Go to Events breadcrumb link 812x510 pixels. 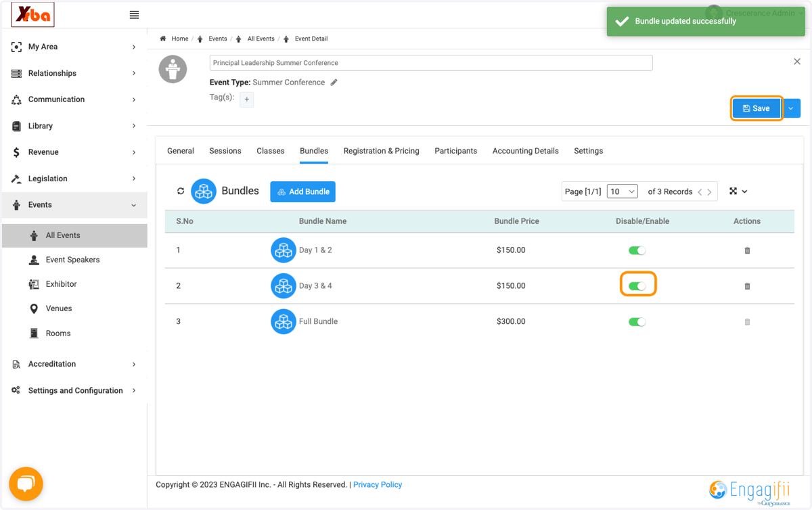[x=218, y=39]
